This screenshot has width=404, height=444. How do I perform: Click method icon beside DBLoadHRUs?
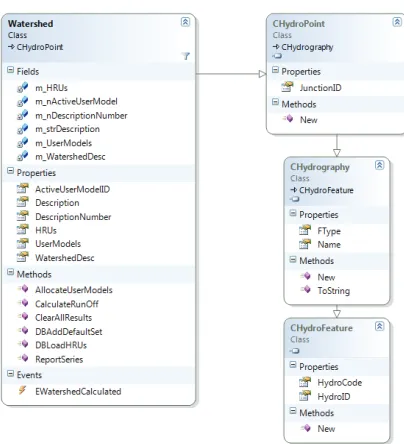coord(23,345)
